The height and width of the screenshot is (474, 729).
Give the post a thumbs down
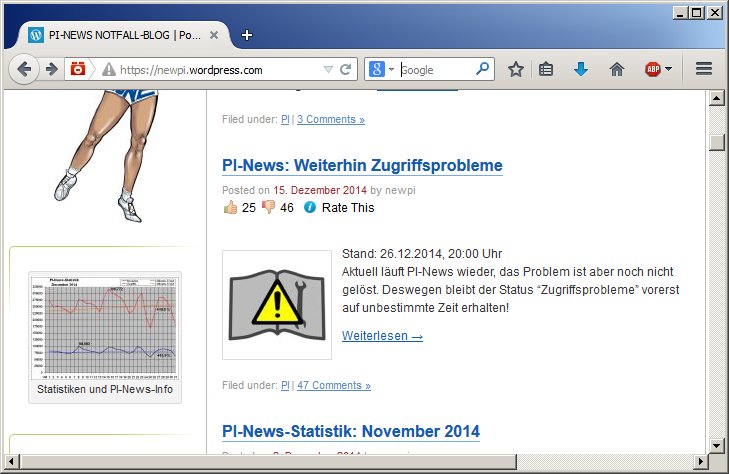pos(268,207)
